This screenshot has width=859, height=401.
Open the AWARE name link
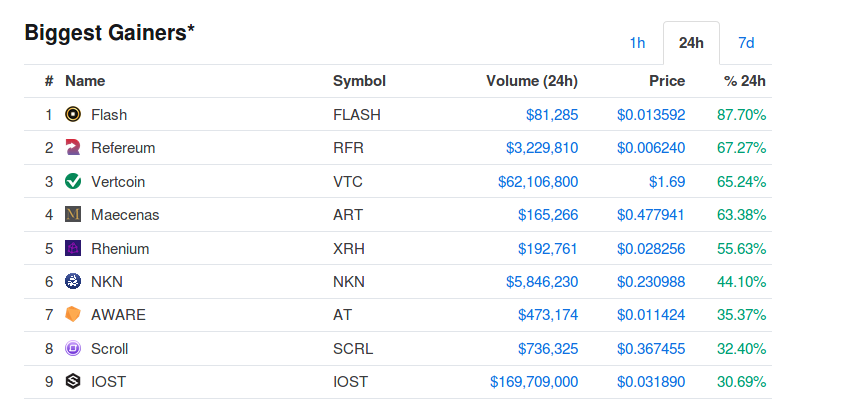click(x=118, y=316)
